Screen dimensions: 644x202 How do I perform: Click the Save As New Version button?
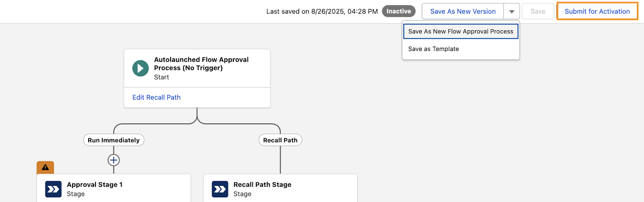click(x=462, y=12)
